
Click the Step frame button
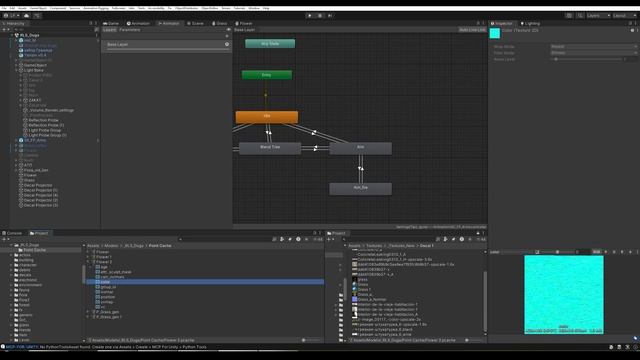(330, 16)
